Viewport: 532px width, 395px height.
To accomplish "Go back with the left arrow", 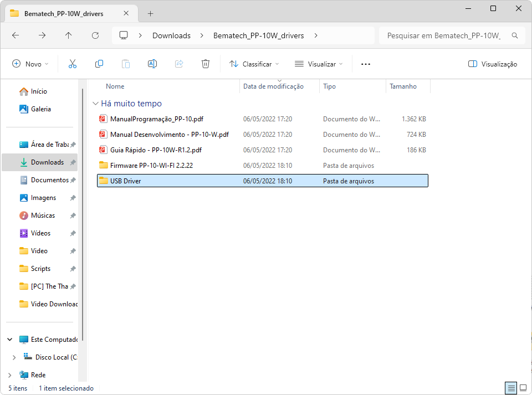I will coord(16,35).
